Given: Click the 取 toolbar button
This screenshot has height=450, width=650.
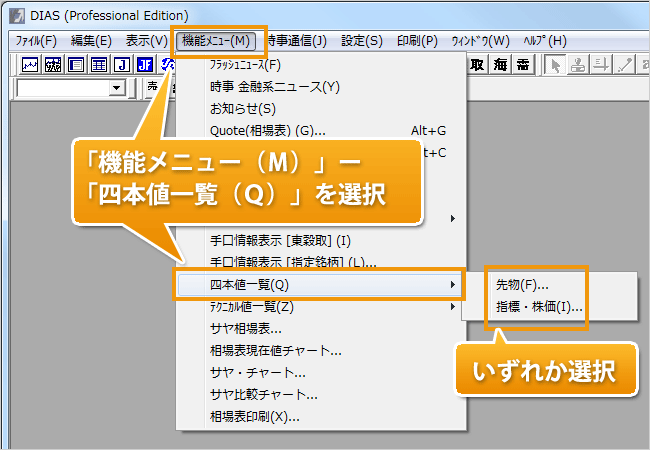Looking at the screenshot, I should click(477, 65).
